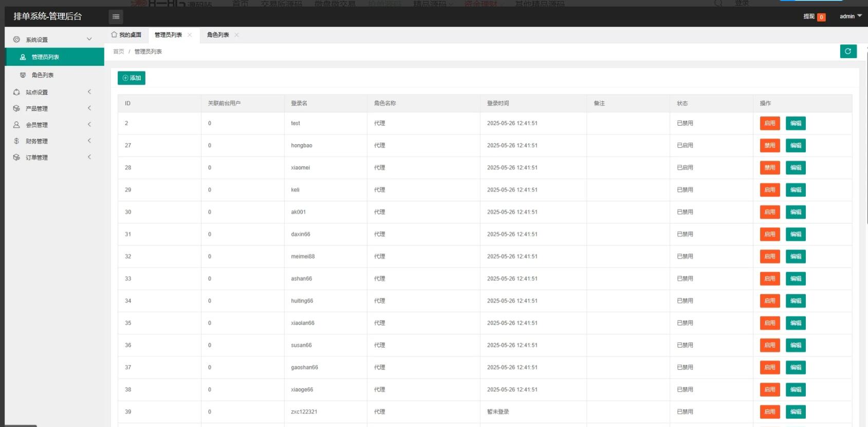Expand the 订单管理 menu chevron

click(89, 157)
